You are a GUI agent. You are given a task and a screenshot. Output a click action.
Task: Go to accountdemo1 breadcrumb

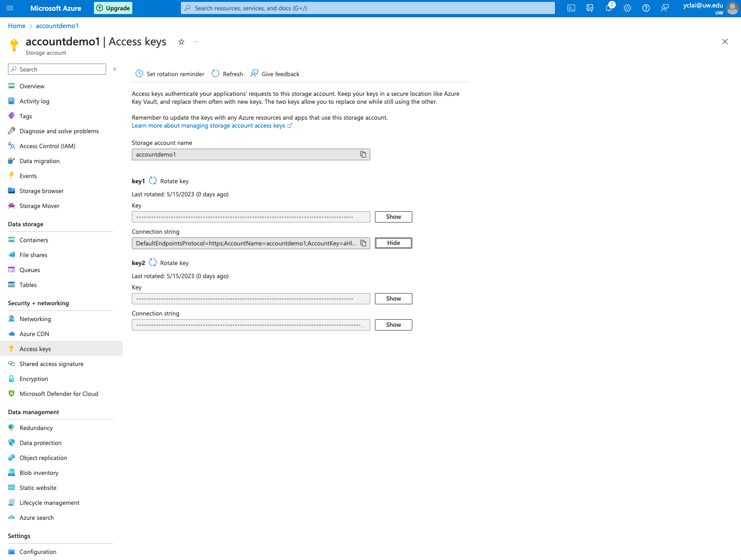[57, 26]
